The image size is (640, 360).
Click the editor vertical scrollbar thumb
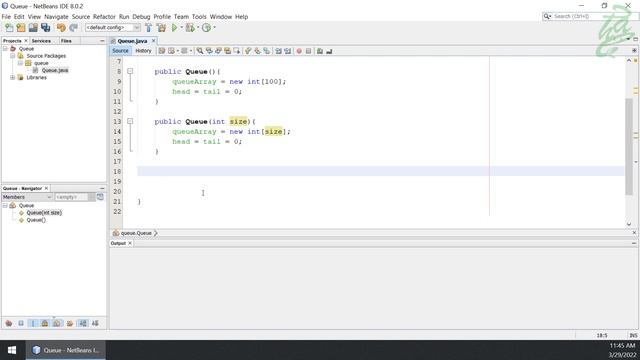click(629, 146)
